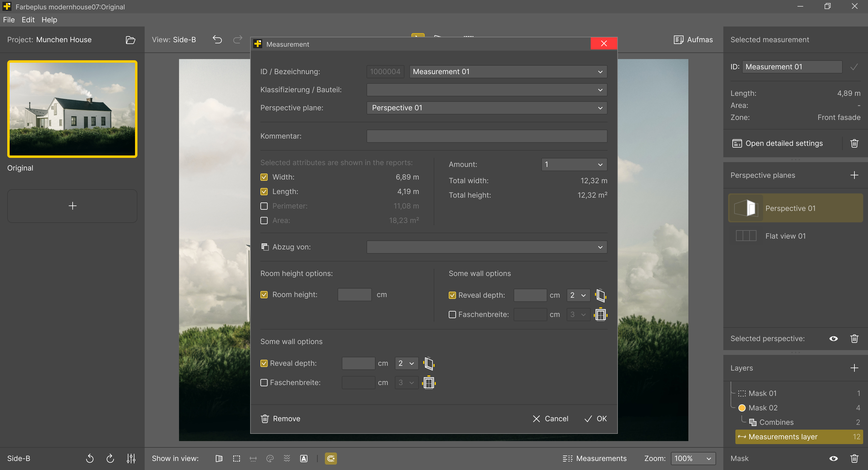Check the Perimeter attribute checkbox
This screenshot has height=470, width=868.
pos(264,206)
